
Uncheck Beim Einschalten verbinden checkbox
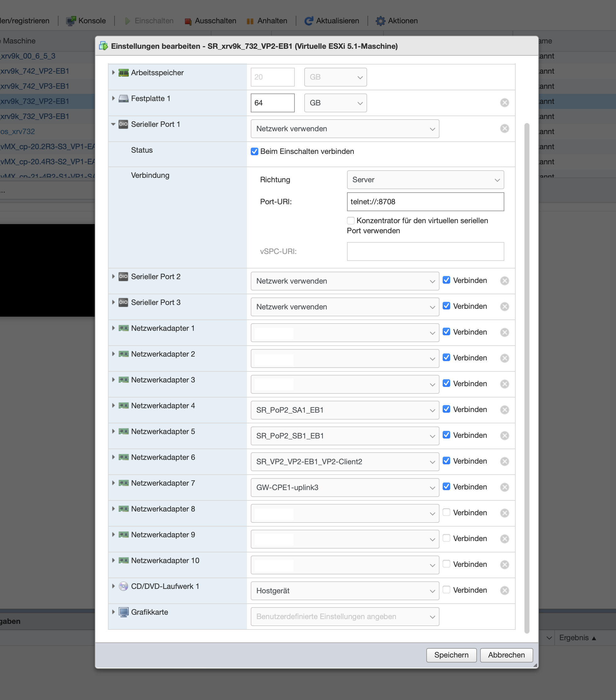click(x=254, y=151)
